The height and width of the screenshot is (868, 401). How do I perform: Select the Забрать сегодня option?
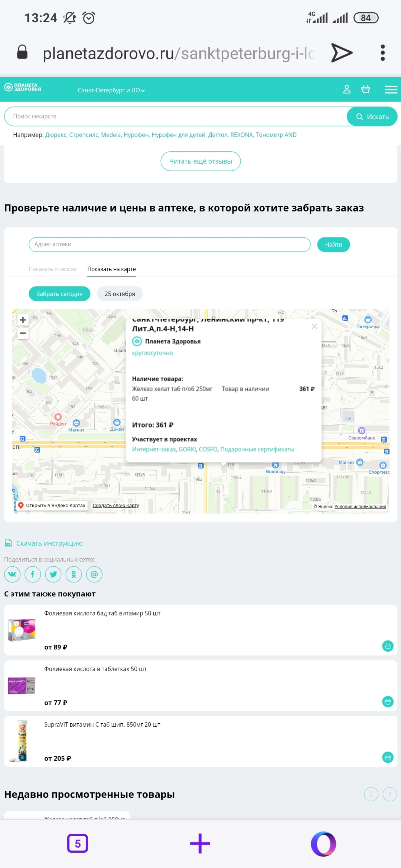point(59,294)
